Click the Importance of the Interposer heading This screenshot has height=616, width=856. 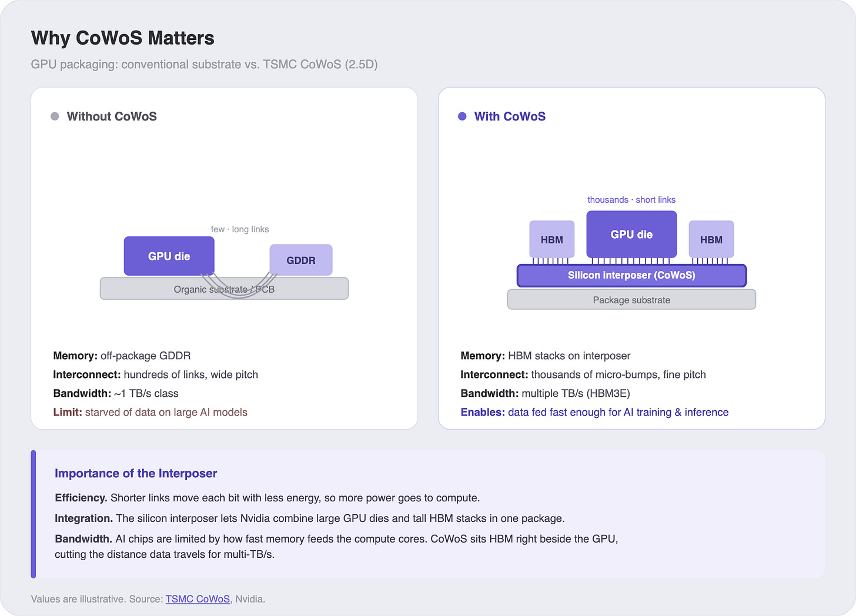[x=136, y=473]
